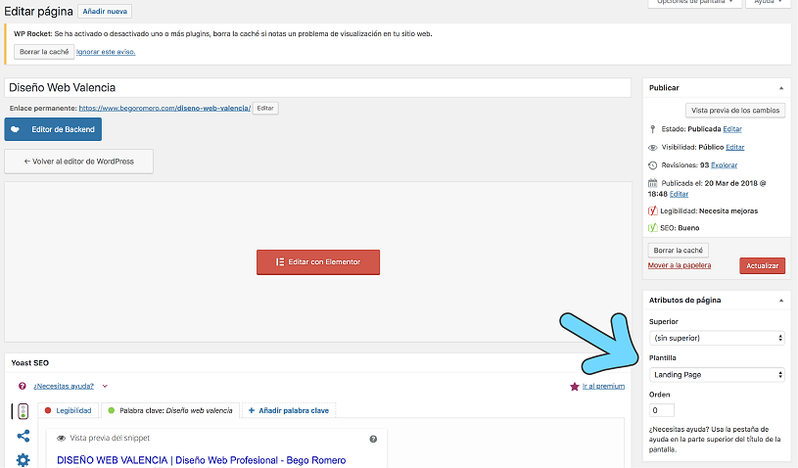Click Volver al editor de WordPress
This screenshot has width=798, height=468.
pos(79,161)
